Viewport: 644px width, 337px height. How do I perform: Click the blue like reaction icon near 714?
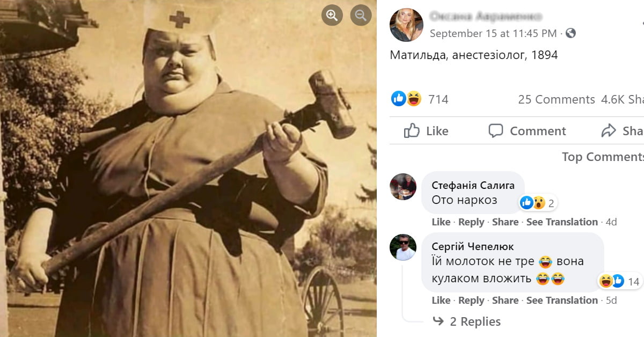399,99
